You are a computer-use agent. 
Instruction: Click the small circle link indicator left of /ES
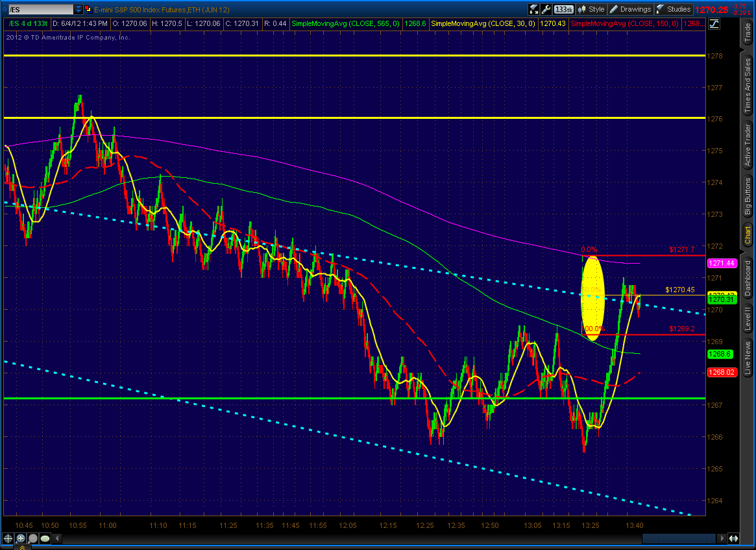coord(4,9)
